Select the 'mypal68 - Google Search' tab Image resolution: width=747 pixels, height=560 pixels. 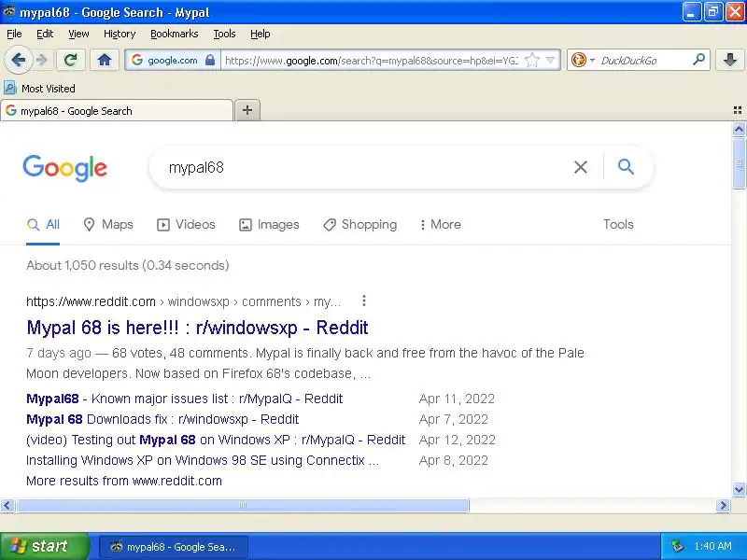point(117,111)
